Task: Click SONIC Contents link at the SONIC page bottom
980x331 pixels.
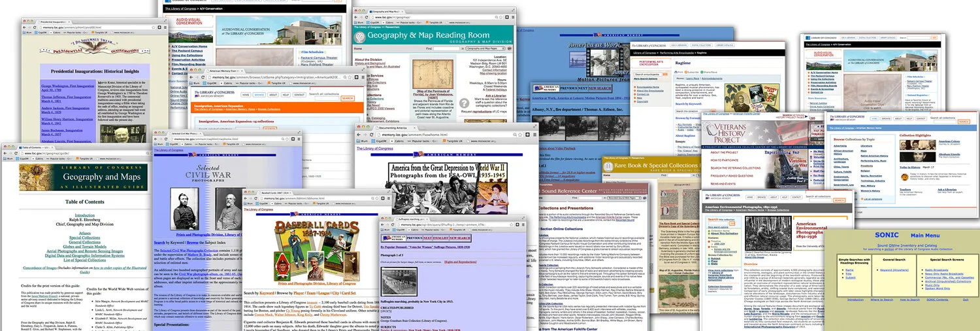Action: 937,299
